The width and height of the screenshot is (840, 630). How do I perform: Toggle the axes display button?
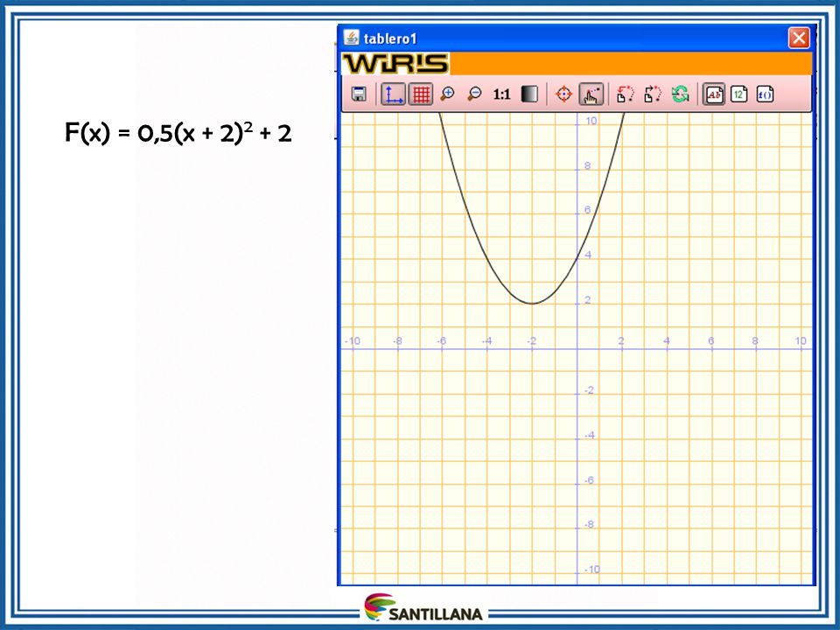(393, 94)
